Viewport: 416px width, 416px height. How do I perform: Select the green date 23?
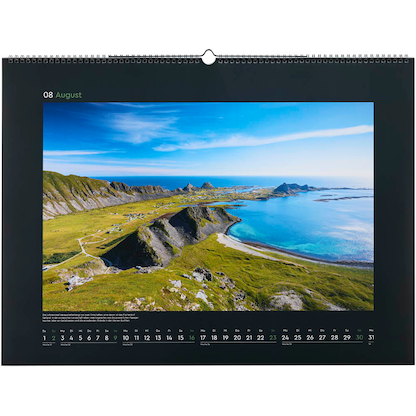click(273, 338)
